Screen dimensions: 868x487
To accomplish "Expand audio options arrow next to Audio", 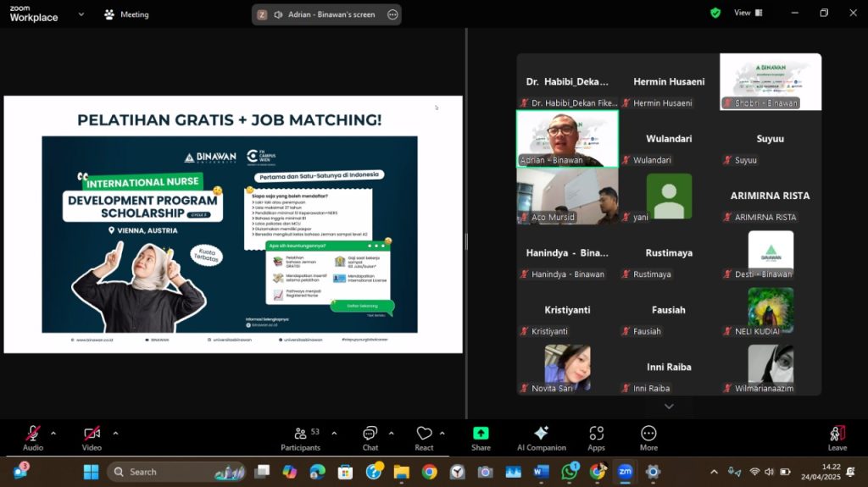I will [53, 433].
